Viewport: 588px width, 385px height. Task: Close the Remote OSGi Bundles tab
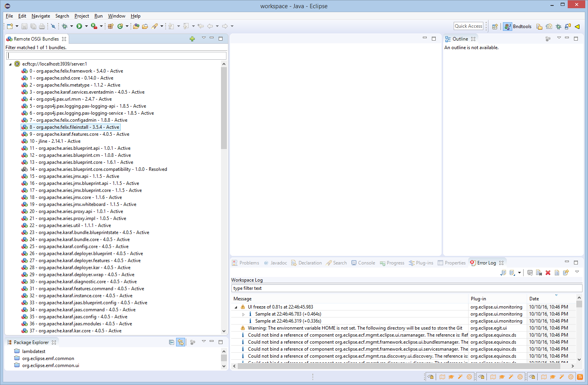click(x=64, y=39)
